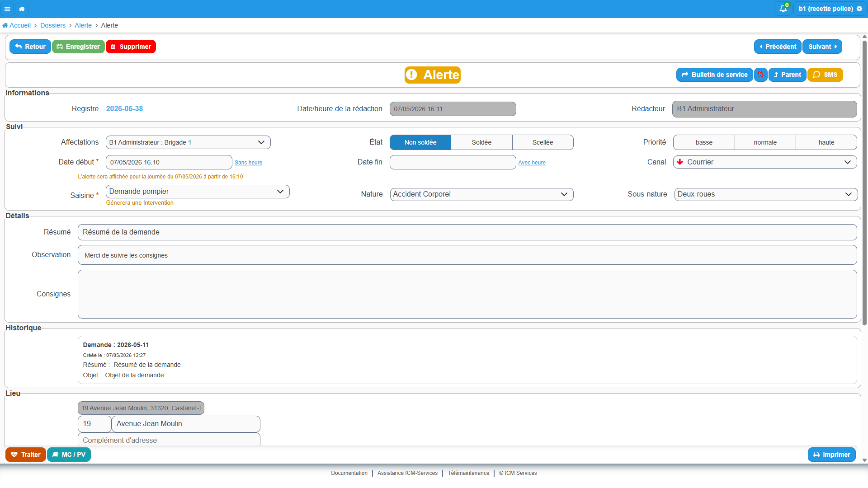Print with the Imprimer button
The width and height of the screenshot is (868, 488).
[x=831, y=455]
